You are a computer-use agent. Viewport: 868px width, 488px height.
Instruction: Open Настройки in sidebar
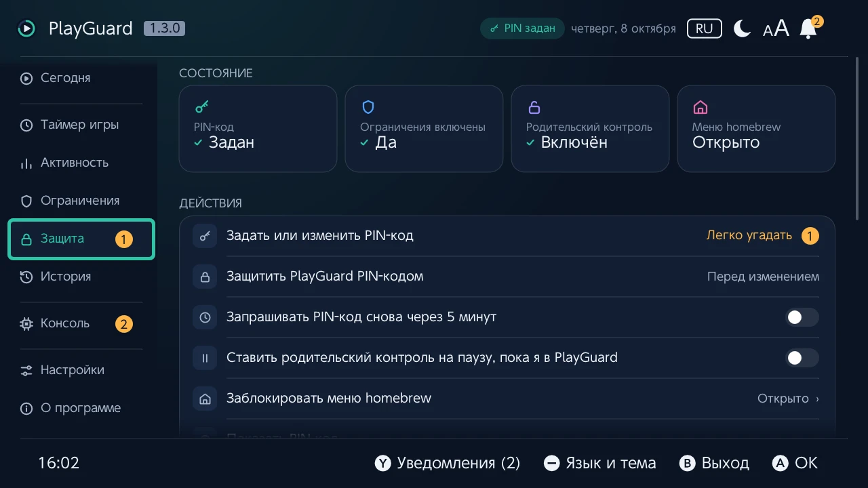coord(81,370)
